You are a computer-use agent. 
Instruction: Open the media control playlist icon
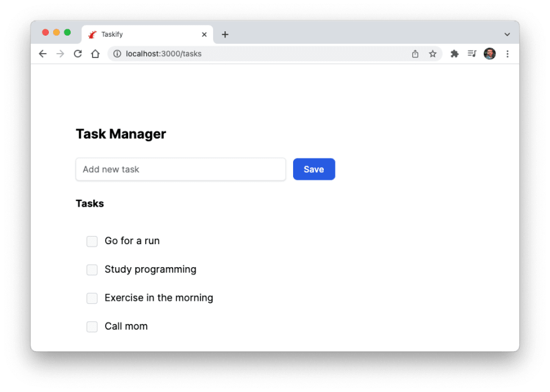[472, 54]
